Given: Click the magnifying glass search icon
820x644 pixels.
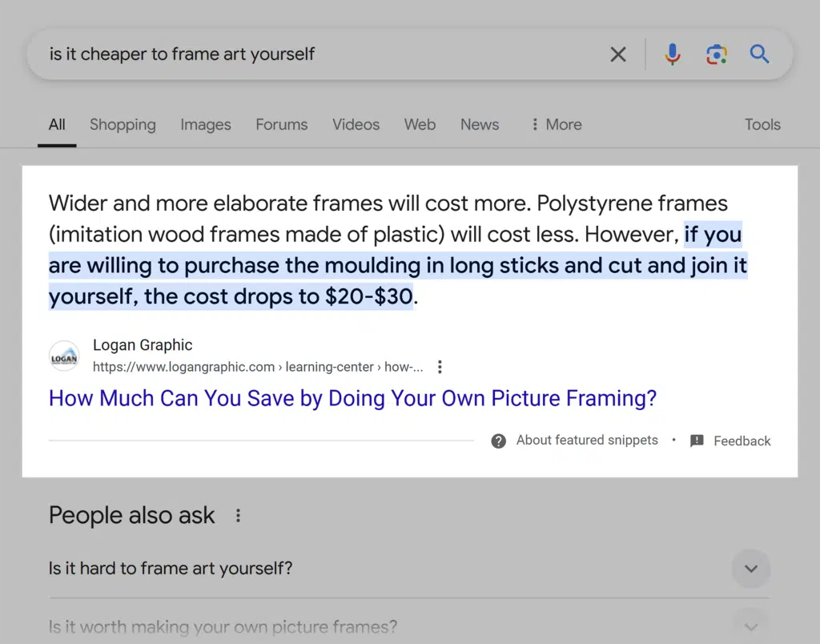Looking at the screenshot, I should point(759,54).
